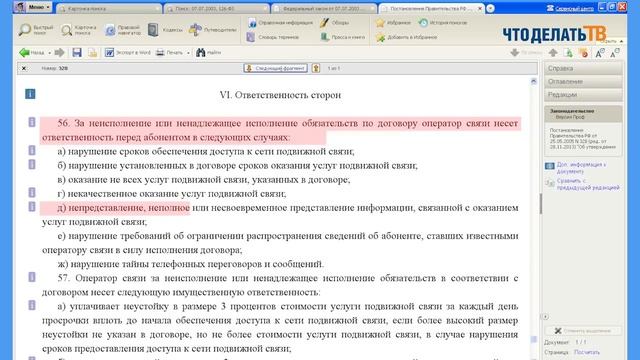Open Путеводители guides
This screenshot has width=640, height=360.
213,30
